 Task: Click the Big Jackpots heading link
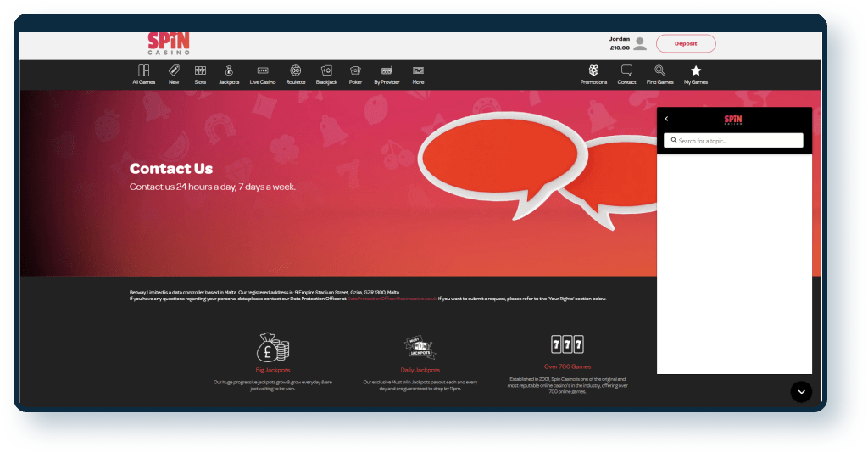(x=272, y=370)
